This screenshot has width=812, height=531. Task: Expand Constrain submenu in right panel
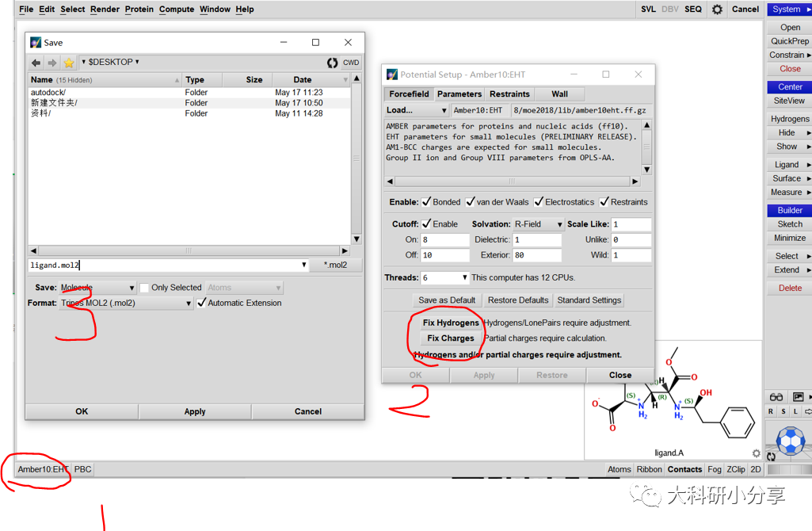click(789, 55)
